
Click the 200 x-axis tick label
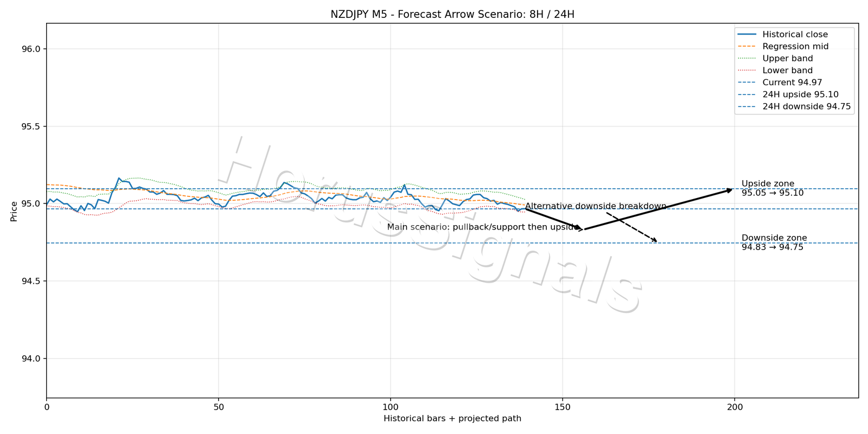click(734, 406)
